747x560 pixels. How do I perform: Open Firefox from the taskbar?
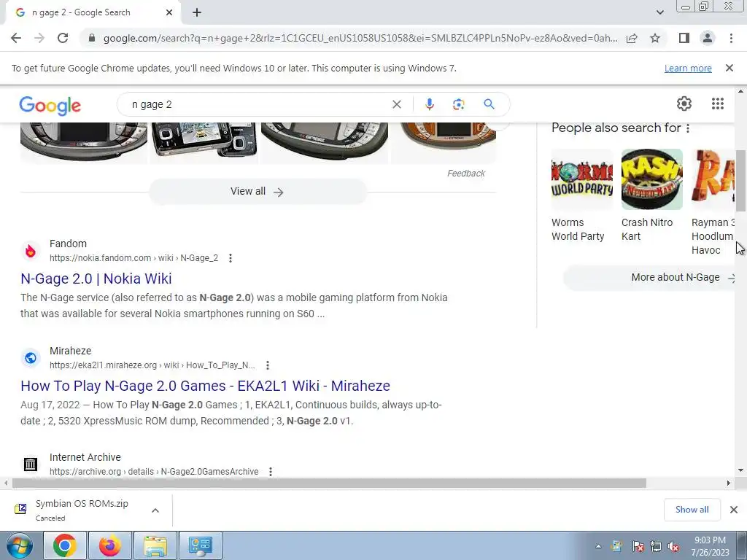[x=109, y=545]
